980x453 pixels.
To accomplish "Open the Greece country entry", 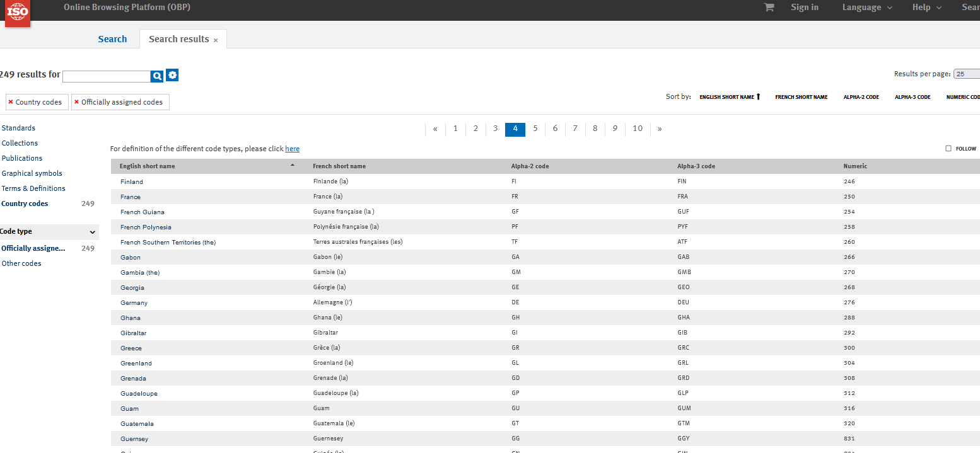I will click(x=131, y=348).
